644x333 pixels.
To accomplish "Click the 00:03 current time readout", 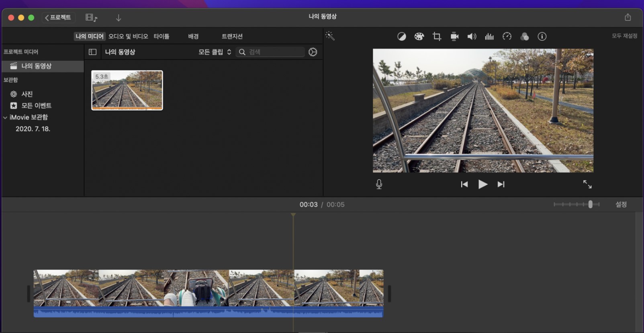I will pos(309,204).
